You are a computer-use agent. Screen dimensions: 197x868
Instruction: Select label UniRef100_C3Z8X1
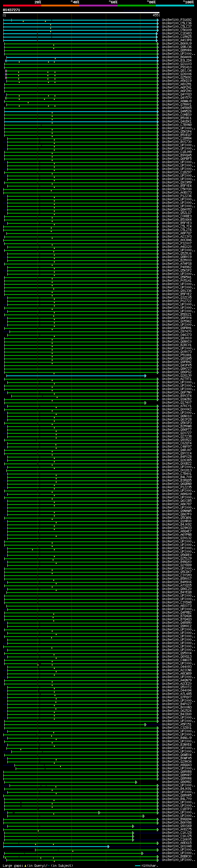click(x=177, y=728)
